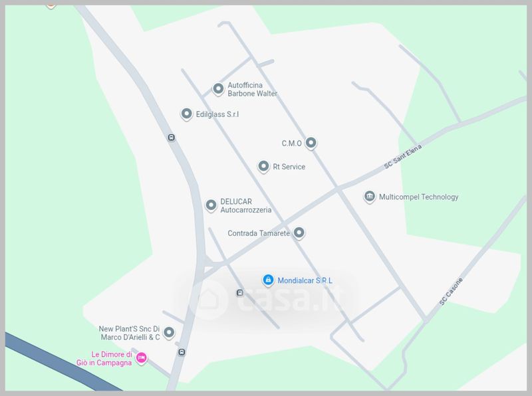Click the blue Mondialcar S.R.L shop icon

click(268, 280)
